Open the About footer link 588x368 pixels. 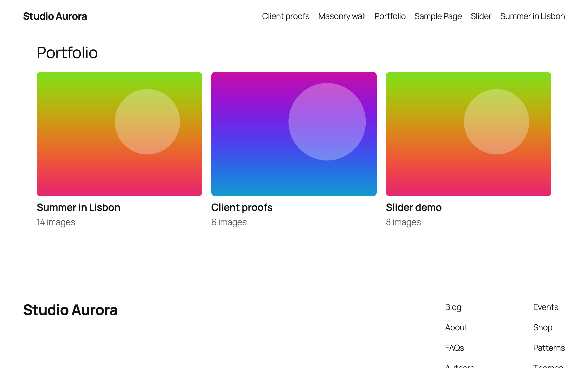click(456, 328)
